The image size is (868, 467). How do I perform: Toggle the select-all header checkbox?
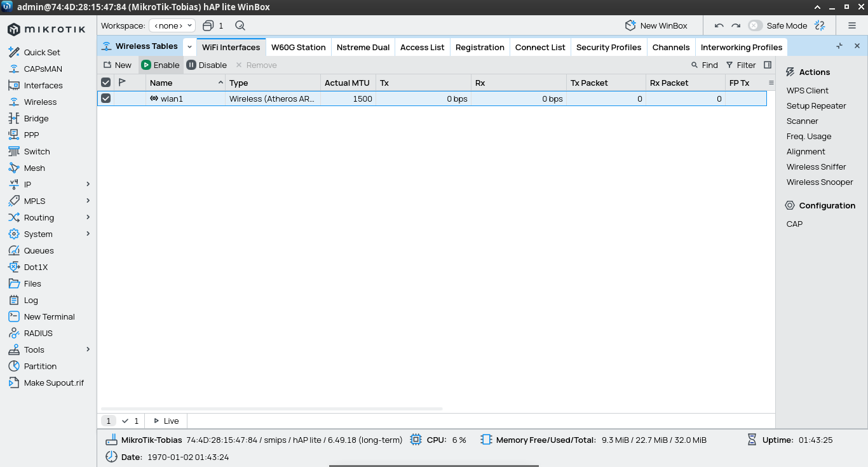106,83
